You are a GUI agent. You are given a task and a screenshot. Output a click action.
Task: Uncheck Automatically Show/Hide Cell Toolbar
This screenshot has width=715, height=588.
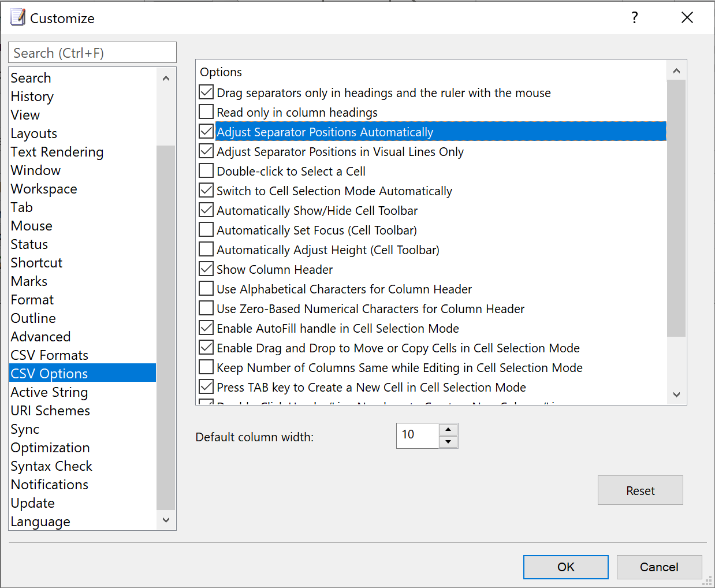coord(206,210)
